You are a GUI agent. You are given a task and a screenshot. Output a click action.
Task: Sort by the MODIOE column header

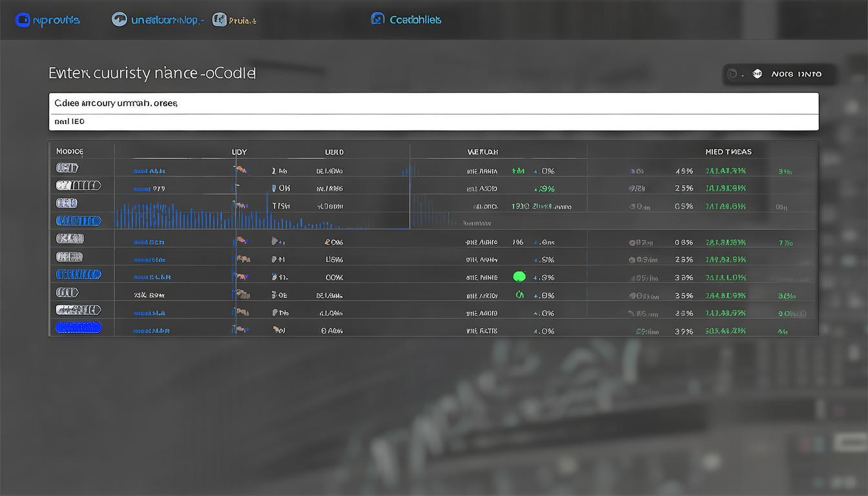(70, 152)
